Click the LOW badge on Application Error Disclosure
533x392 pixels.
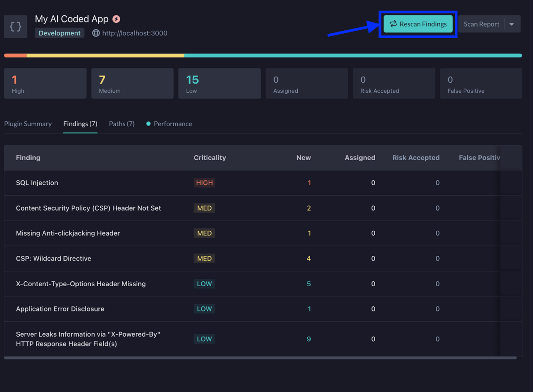coord(204,309)
